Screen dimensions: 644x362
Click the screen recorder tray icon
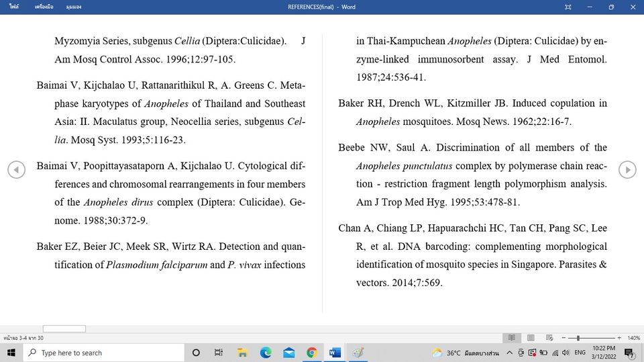click(532, 353)
